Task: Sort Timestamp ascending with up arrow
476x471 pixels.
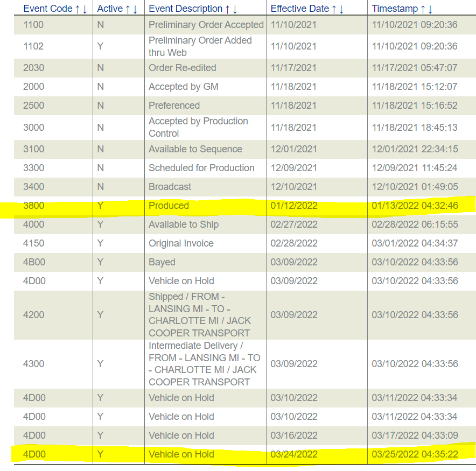Action: tap(423, 9)
